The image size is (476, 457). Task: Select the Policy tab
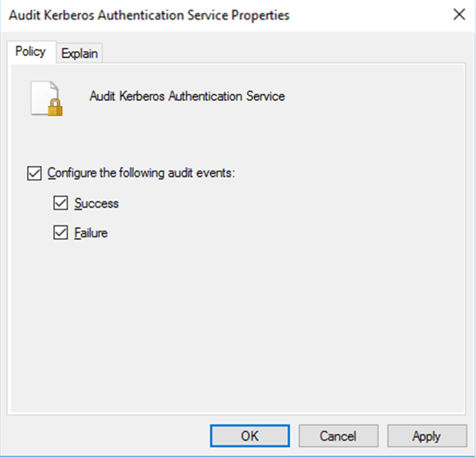(x=30, y=52)
